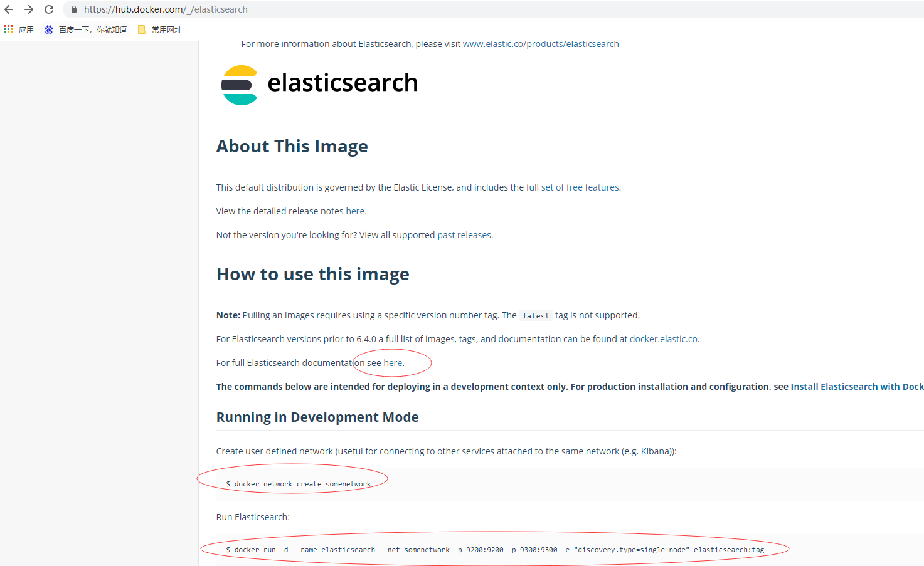The height and width of the screenshot is (566, 924).
Task: Open the 百度一下，你就知道 bookmark
Action: tap(86, 29)
